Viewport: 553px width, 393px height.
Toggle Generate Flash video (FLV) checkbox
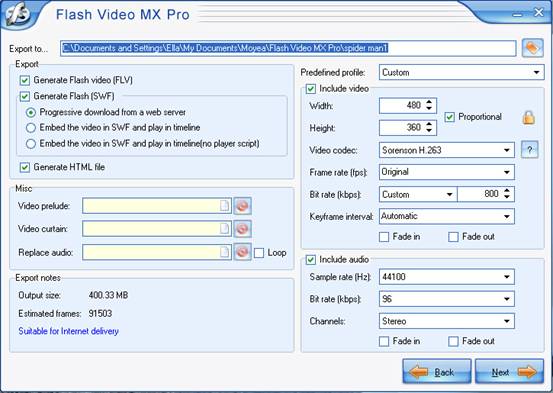(x=25, y=80)
